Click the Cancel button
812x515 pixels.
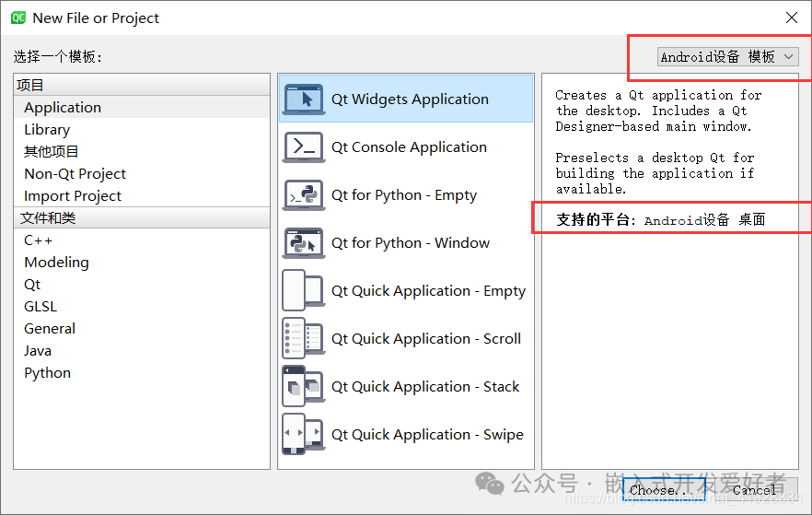(755, 489)
